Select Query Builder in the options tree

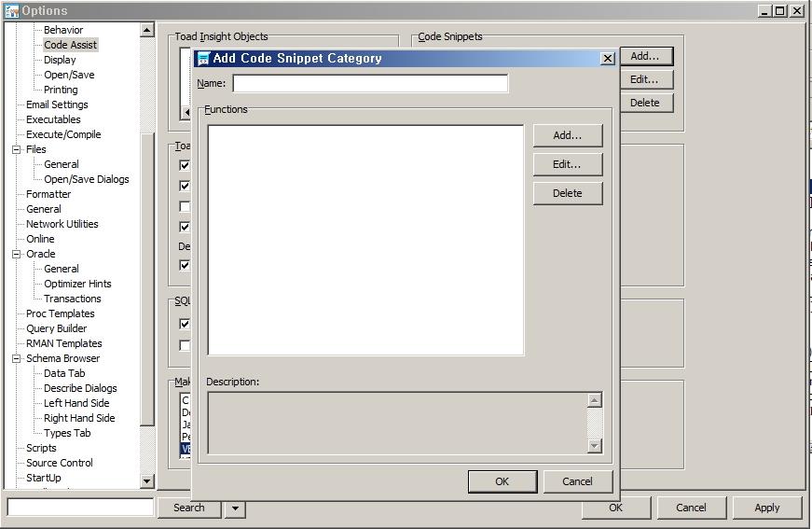(56, 328)
